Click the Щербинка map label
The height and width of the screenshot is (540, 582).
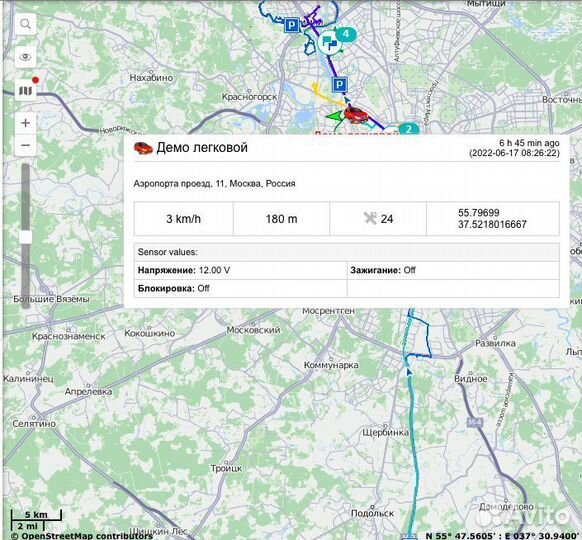385,432
